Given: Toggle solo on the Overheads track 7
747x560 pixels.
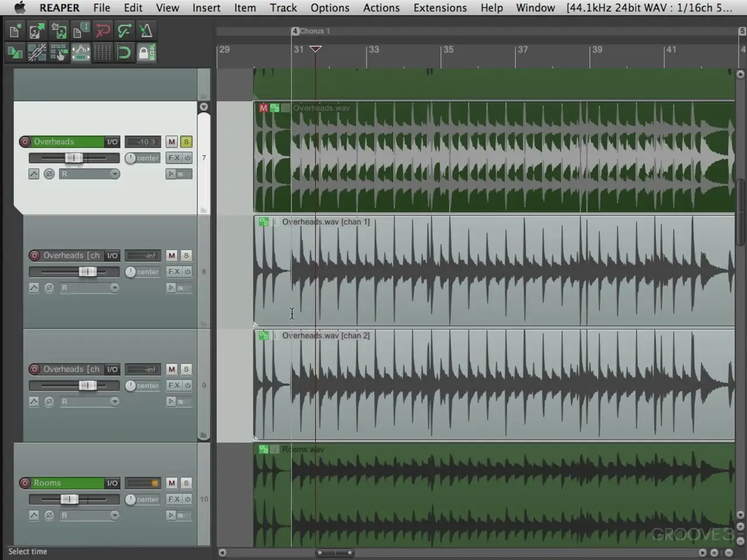Looking at the screenshot, I should click(186, 142).
